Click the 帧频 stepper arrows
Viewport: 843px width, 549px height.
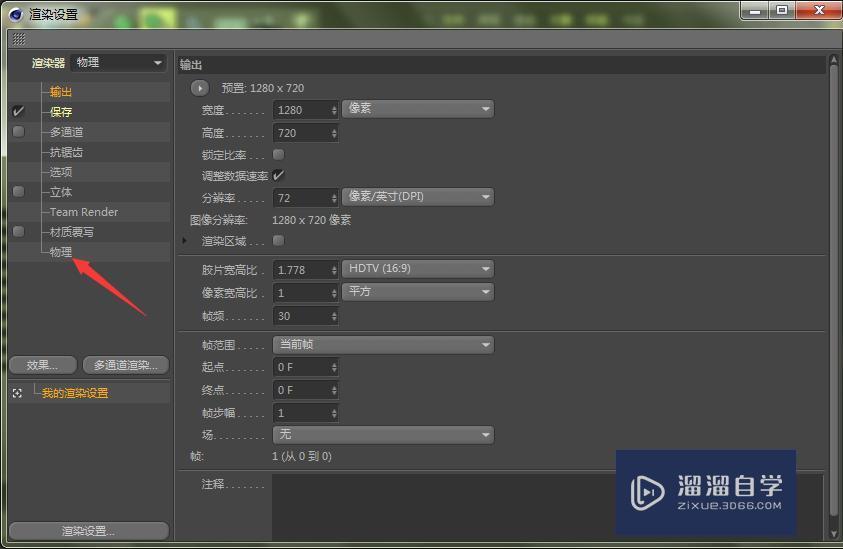[x=334, y=316]
